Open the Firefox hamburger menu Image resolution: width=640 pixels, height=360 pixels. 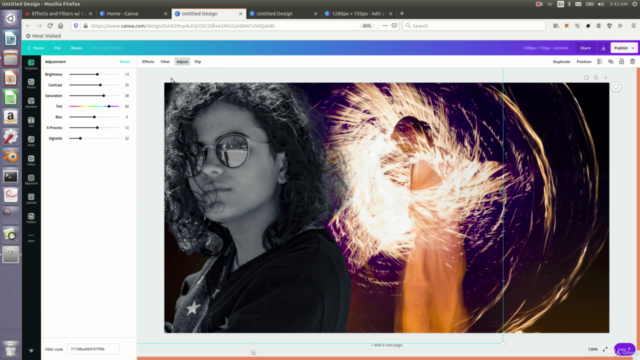633,26
